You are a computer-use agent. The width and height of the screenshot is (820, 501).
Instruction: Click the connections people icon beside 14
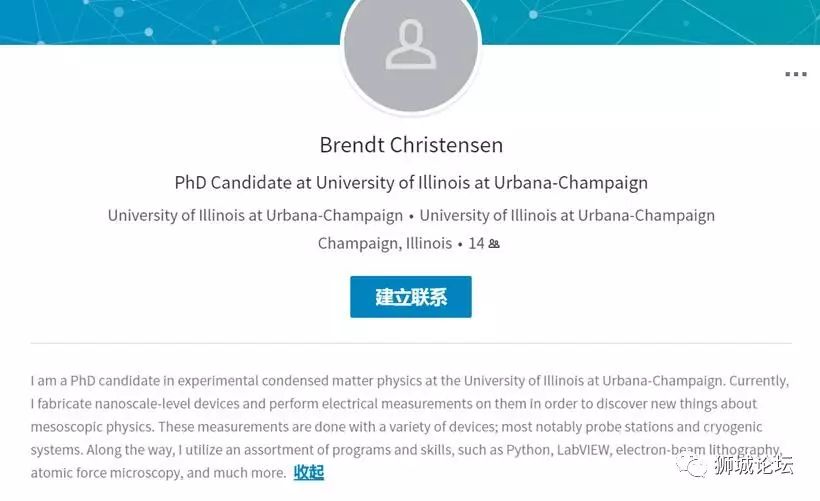[494, 243]
